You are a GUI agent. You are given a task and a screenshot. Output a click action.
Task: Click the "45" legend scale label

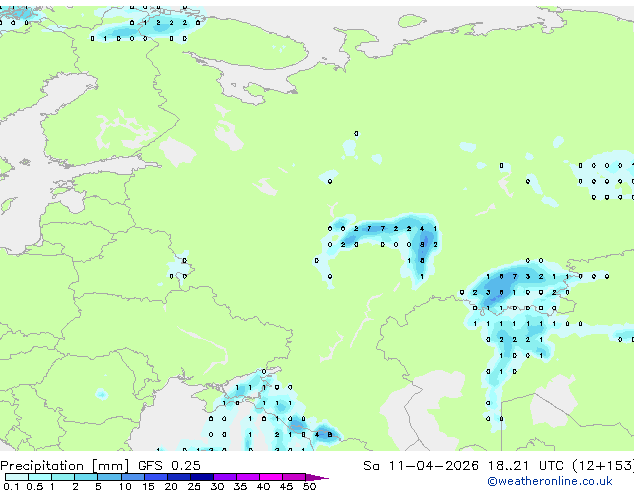[x=286, y=486]
